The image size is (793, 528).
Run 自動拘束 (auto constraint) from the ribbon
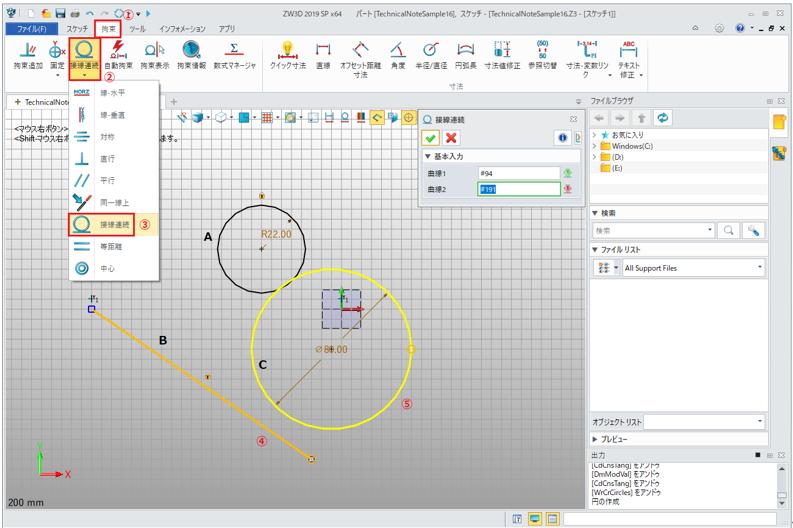click(118, 56)
